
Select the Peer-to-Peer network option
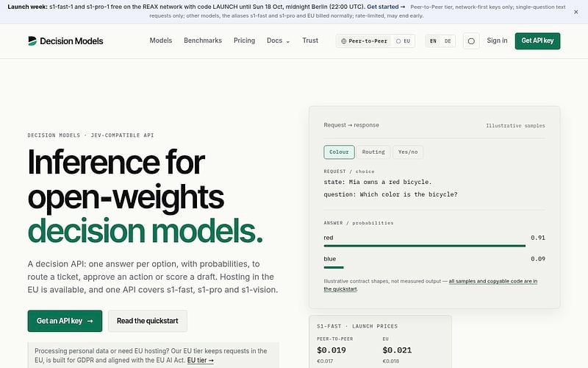(x=364, y=41)
